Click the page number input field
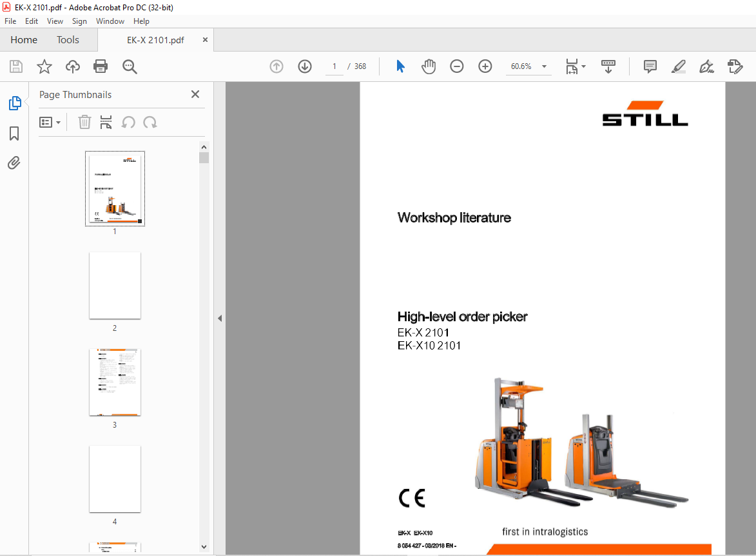 (334, 66)
